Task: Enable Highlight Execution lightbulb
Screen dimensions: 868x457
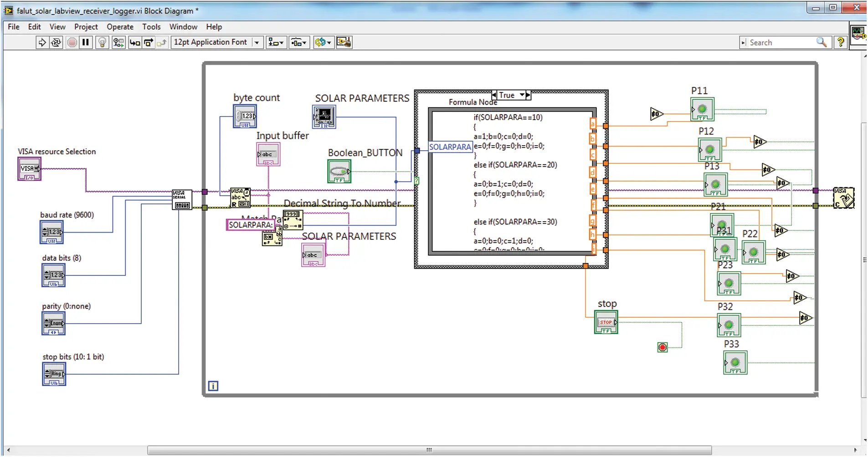Action: (x=102, y=42)
